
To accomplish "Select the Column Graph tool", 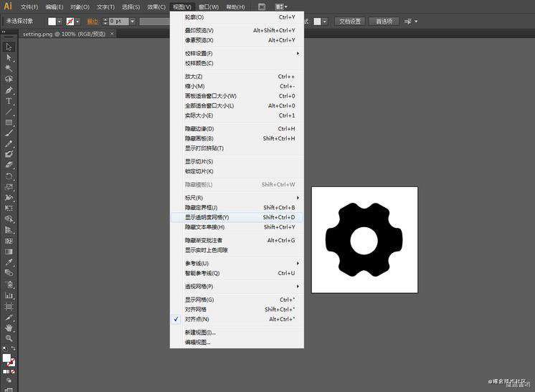I will [9, 295].
